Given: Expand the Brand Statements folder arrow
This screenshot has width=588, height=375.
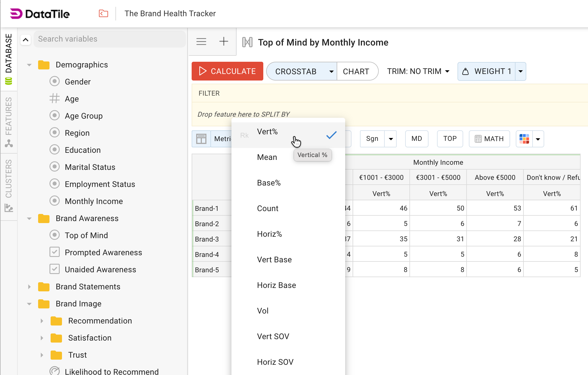Looking at the screenshot, I should pyautogui.click(x=29, y=287).
